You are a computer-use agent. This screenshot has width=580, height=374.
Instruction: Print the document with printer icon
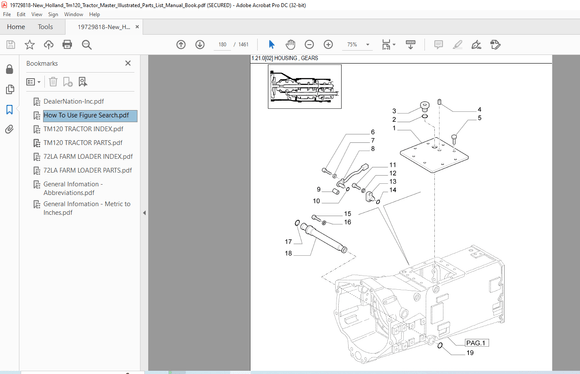[67, 45]
